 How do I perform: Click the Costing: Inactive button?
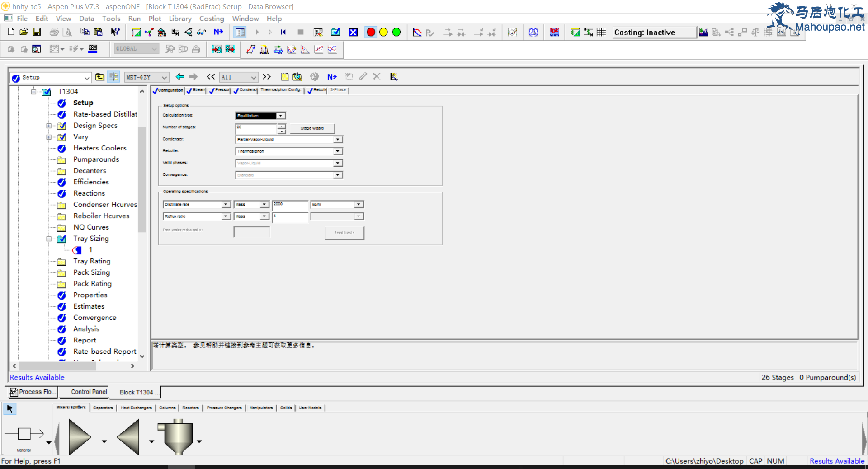pos(654,33)
